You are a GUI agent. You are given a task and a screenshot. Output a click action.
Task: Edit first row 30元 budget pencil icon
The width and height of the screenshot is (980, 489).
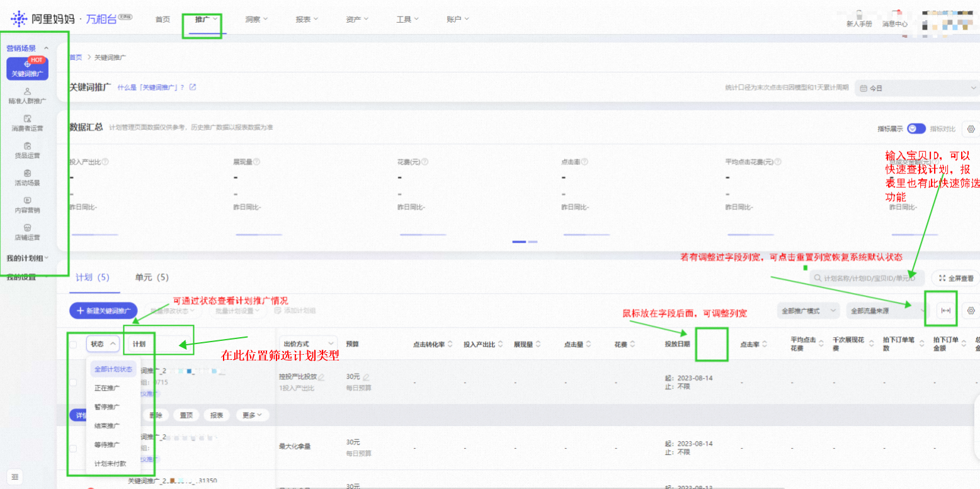click(366, 377)
